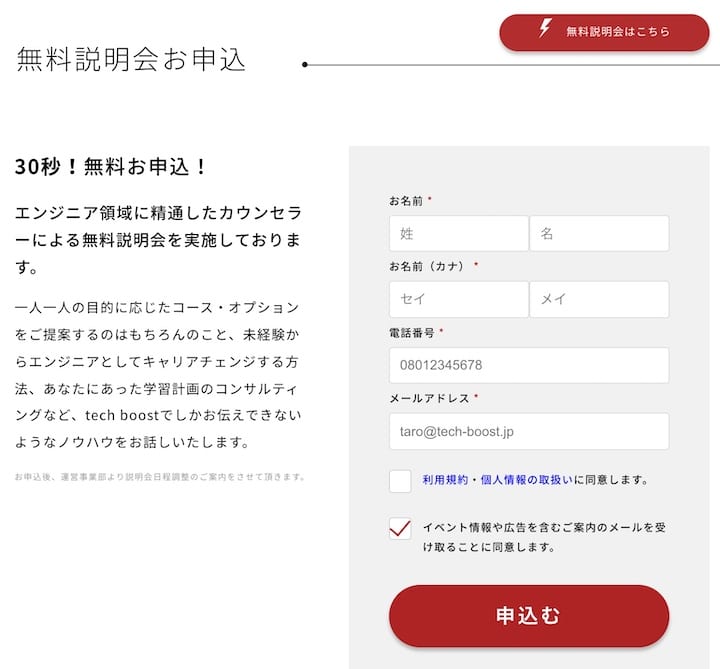The image size is (720, 669).
Task: Click the email address input field
Action: pos(529,432)
